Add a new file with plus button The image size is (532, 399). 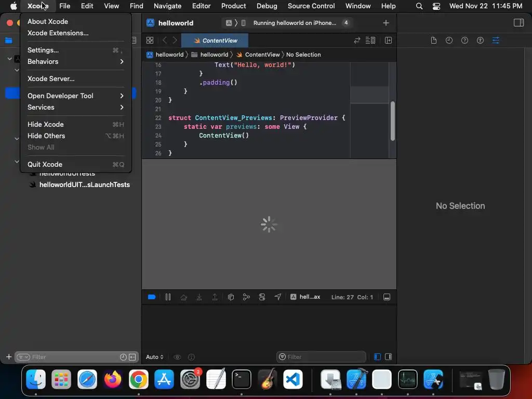(x=9, y=357)
